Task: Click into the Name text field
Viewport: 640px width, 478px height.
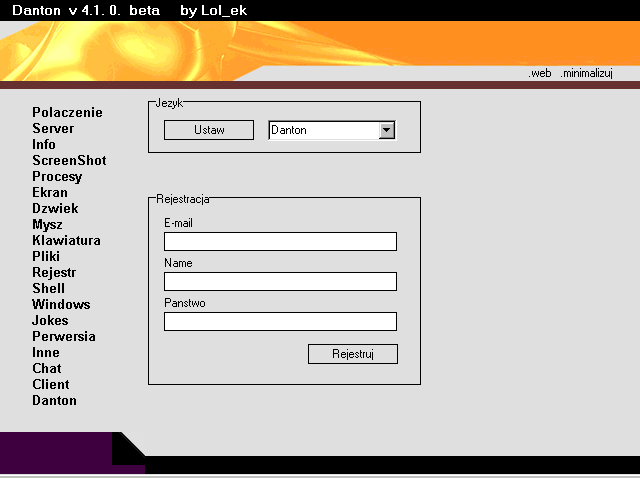Action: (x=280, y=281)
